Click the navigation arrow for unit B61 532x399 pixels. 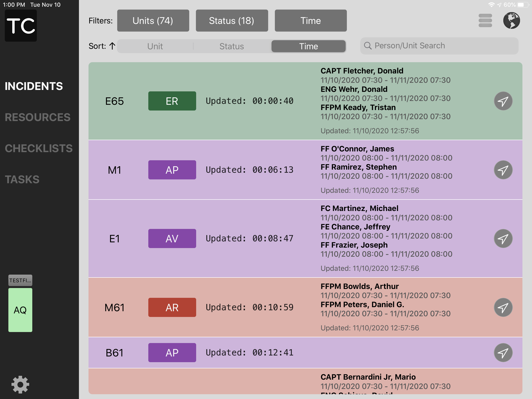click(x=503, y=353)
